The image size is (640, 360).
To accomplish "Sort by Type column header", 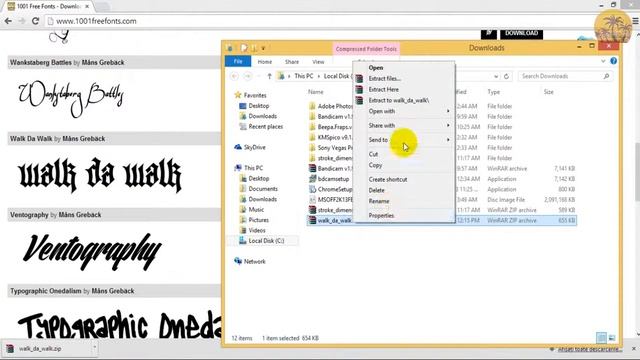I will [493, 92].
